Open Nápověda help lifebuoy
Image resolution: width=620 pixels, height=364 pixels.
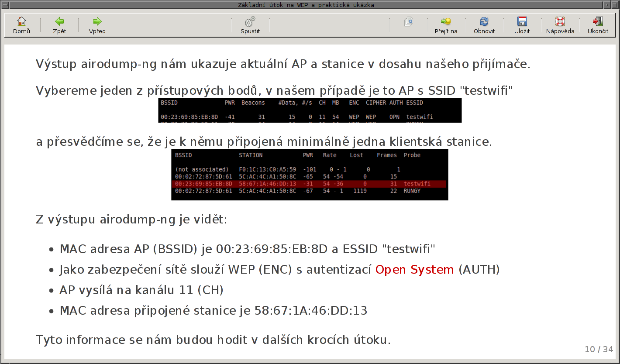pyautogui.click(x=560, y=25)
